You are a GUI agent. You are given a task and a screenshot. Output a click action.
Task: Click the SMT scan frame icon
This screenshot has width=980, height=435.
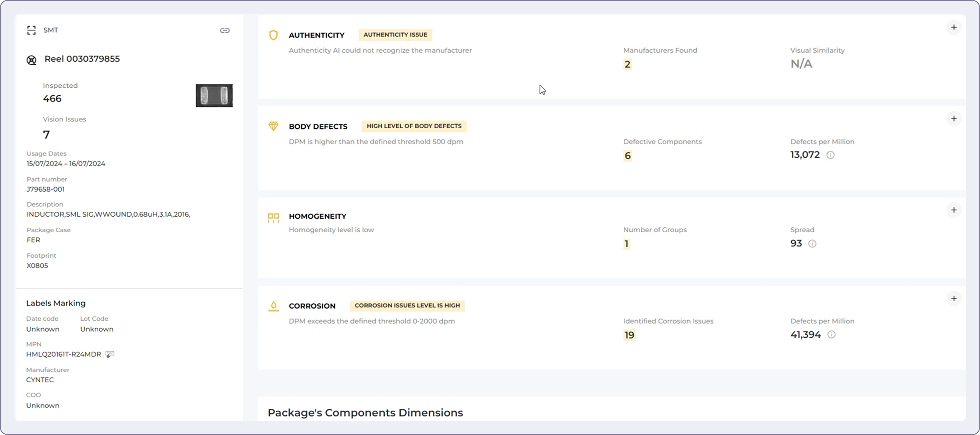click(x=32, y=31)
